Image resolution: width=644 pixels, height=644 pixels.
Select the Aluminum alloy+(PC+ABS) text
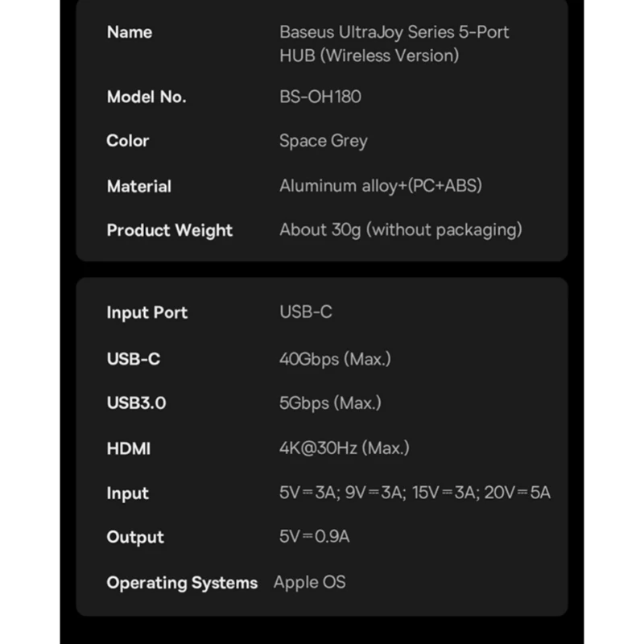pos(380,186)
